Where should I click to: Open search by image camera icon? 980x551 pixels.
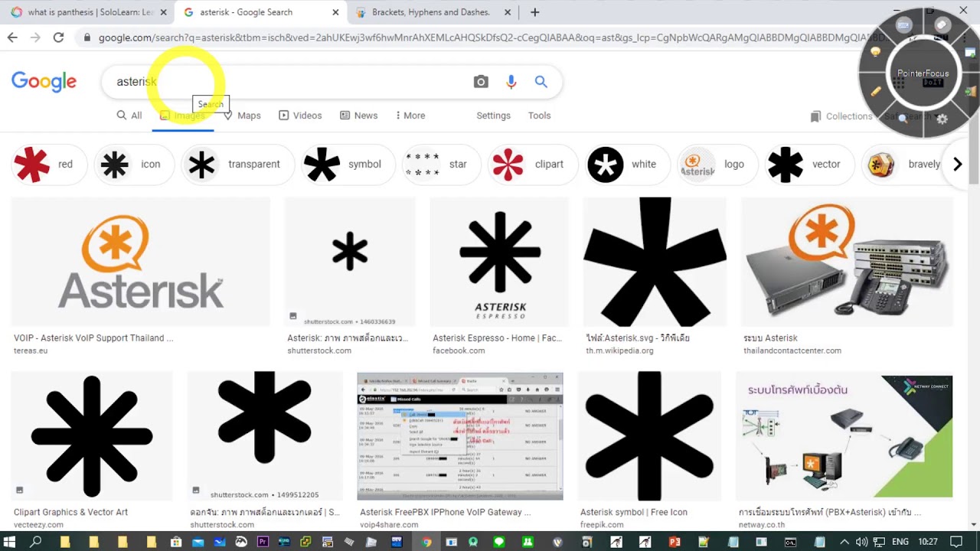481,82
